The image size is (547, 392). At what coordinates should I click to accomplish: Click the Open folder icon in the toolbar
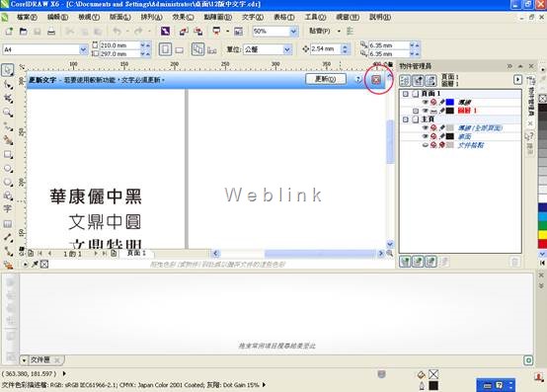(23, 32)
